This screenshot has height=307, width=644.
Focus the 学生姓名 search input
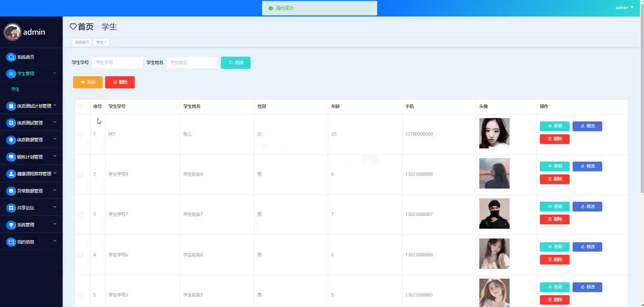coord(192,63)
